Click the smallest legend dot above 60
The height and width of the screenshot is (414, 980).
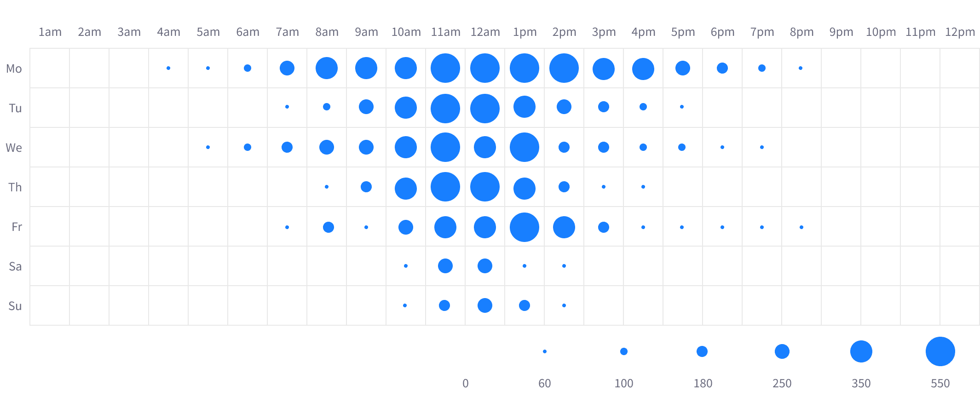click(544, 351)
